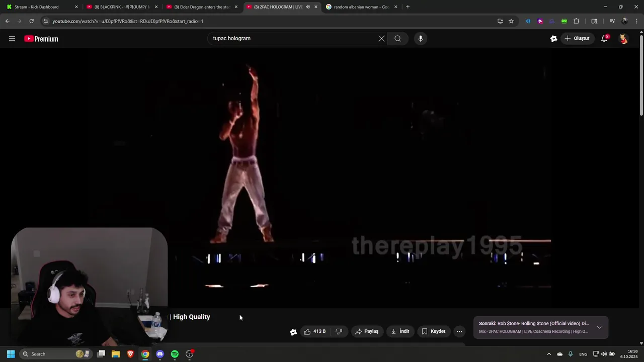Click the star icon left of like
The width and height of the screenshot is (644, 362).
point(293,332)
